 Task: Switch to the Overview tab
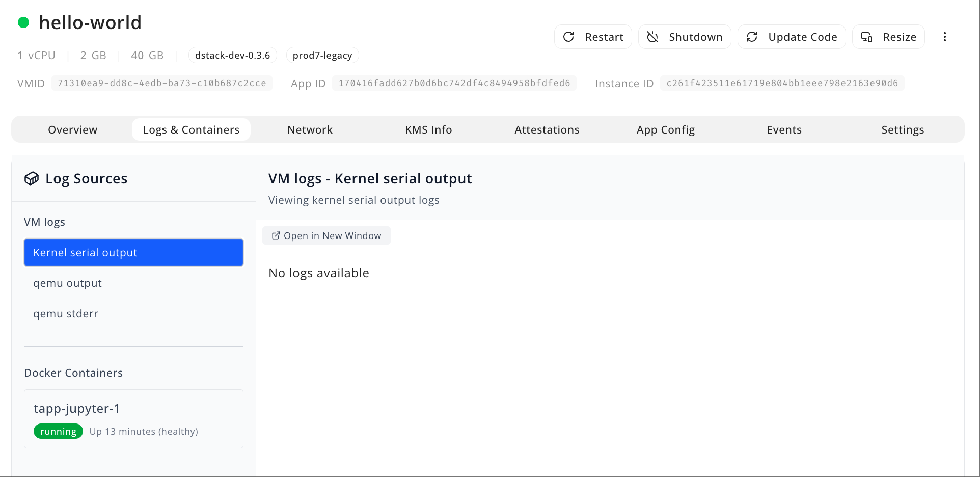point(72,129)
